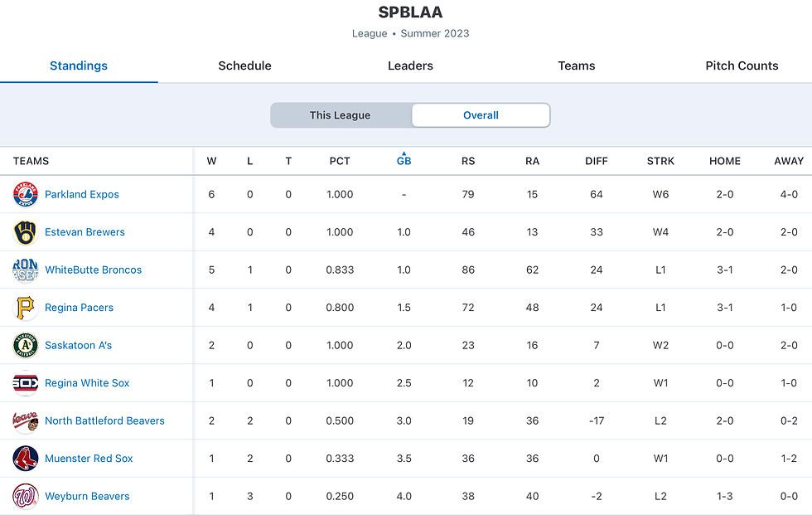Click the Regina White Sox logo
The image size is (812, 515).
(26, 383)
